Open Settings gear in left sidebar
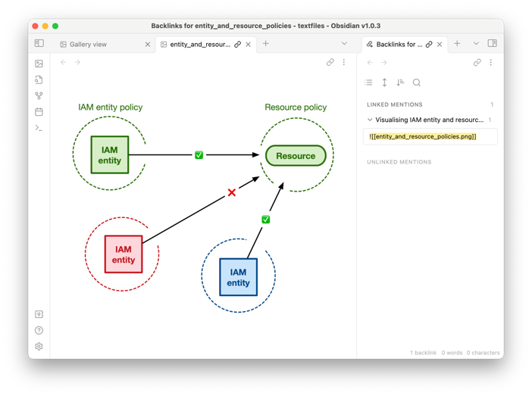The image size is (532, 396). pos(39,346)
